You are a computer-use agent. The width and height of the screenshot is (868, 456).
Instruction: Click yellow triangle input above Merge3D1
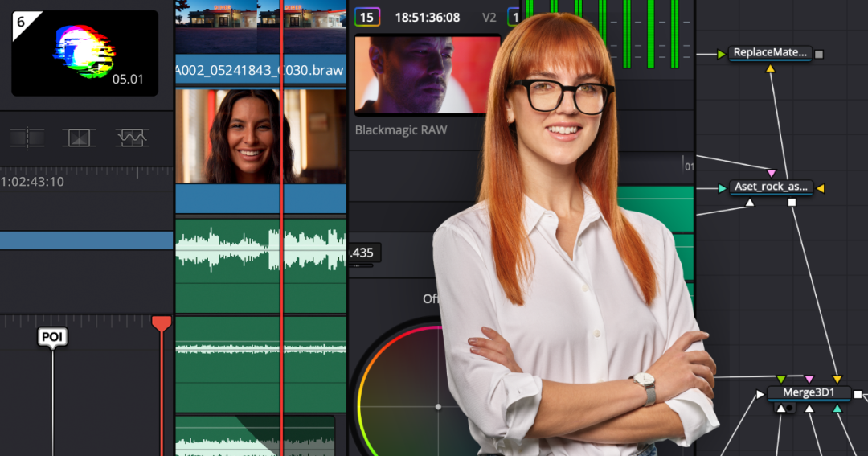pyautogui.click(x=837, y=379)
